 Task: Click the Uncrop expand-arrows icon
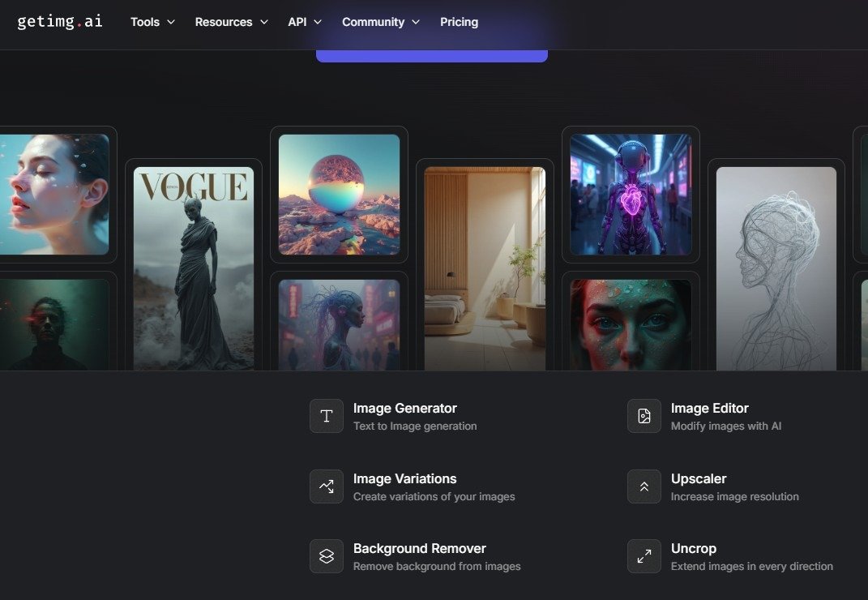point(644,556)
